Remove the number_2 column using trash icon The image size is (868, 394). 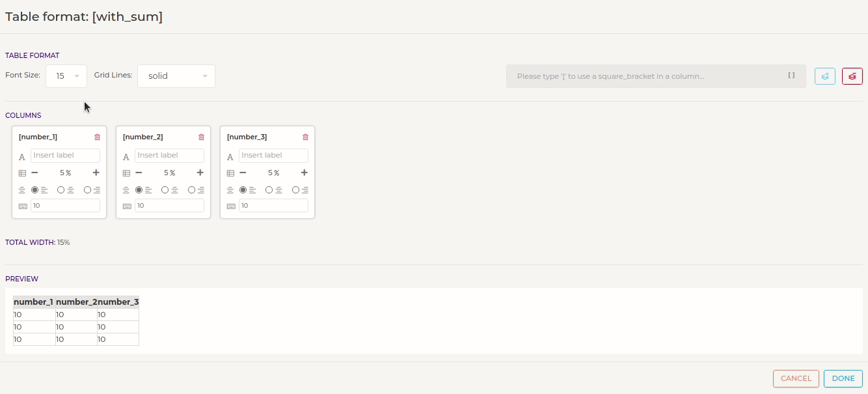(202, 137)
